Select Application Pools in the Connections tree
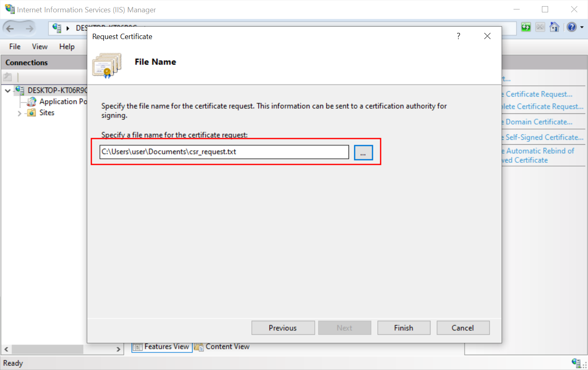Screen dimensions: 588x370 (63, 102)
